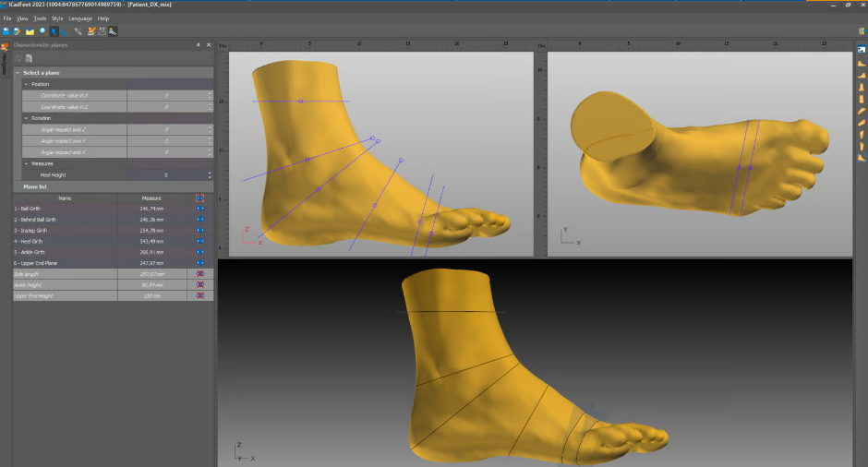Viewport: 868px width, 467px height.
Task: Select the blue arrow pointer tool
Action: click(54, 31)
